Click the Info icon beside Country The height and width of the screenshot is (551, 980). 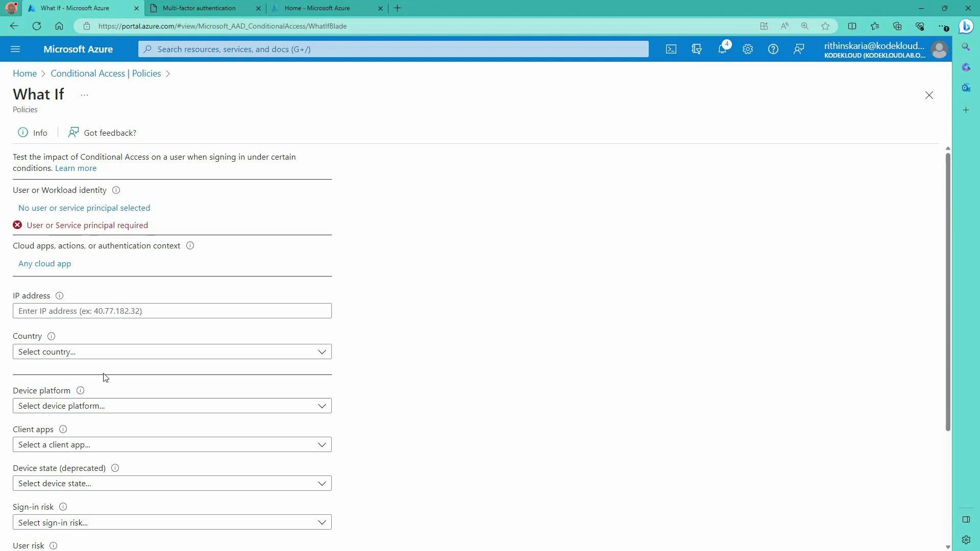point(51,336)
